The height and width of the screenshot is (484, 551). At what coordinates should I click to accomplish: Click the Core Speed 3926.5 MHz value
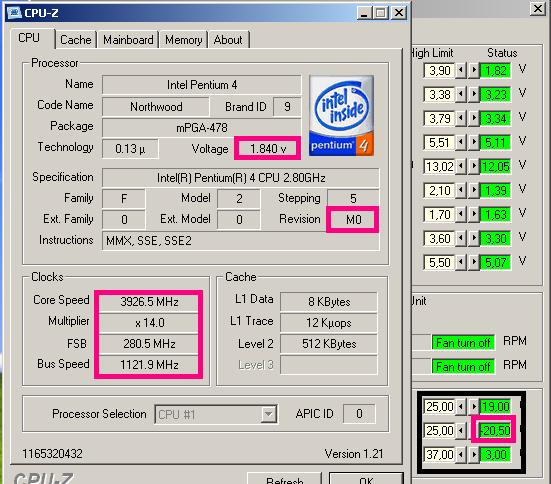click(x=149, y=302)
